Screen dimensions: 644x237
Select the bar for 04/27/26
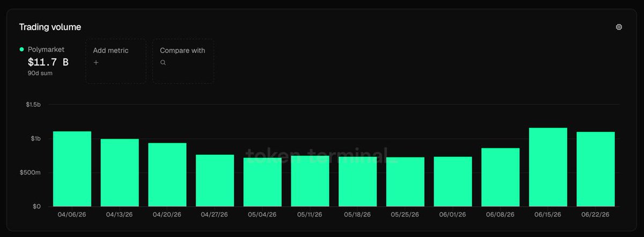coord(215,181)
